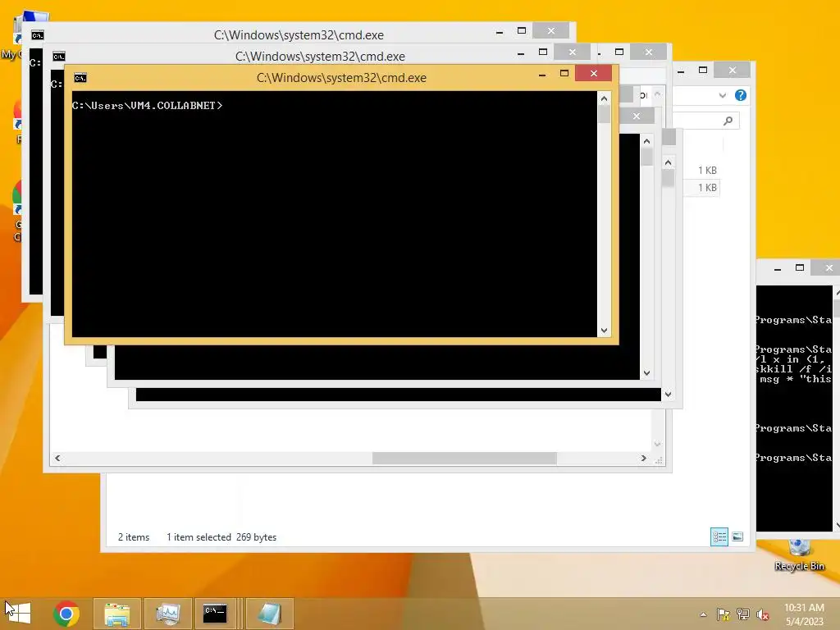Open the Action Center flag icon
The width and height of the screenshot is (840, 630).
pyautogui.click(x=724, y=614)
